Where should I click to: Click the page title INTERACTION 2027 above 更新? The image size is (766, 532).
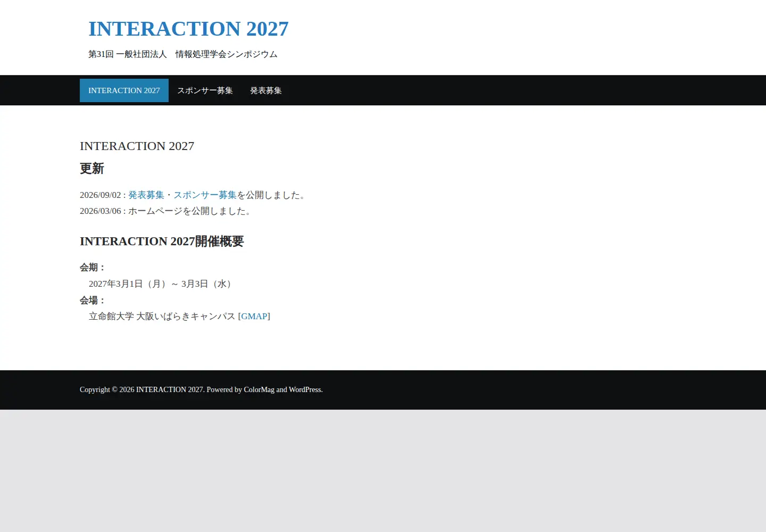[x=137, y=146]
